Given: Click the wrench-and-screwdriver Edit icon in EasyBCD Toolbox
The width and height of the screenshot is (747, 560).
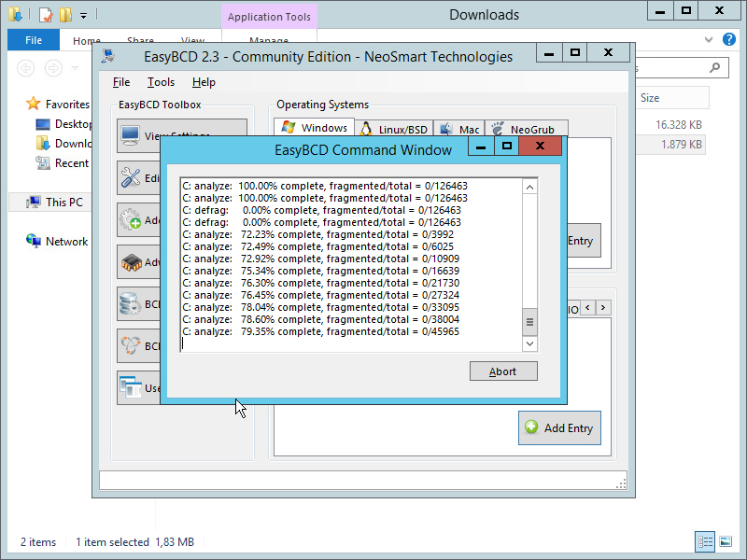Looking at the screenshot, I should coord(130,177).
